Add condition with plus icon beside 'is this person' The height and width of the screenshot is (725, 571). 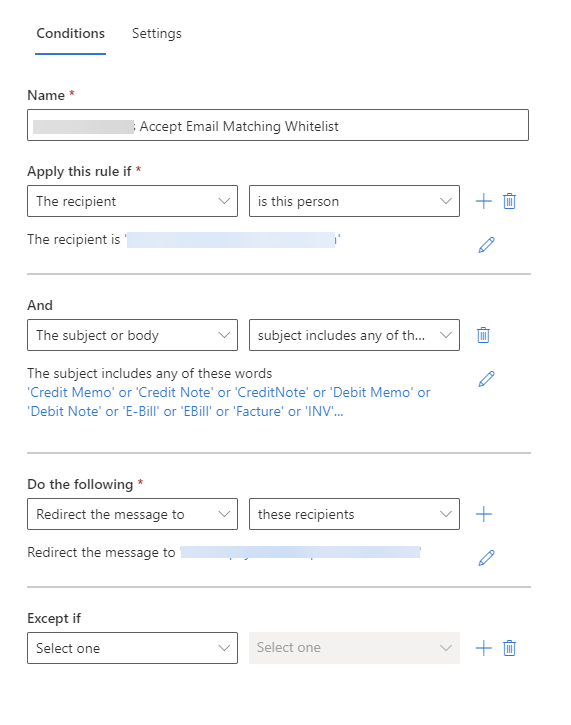coord(484,201)
